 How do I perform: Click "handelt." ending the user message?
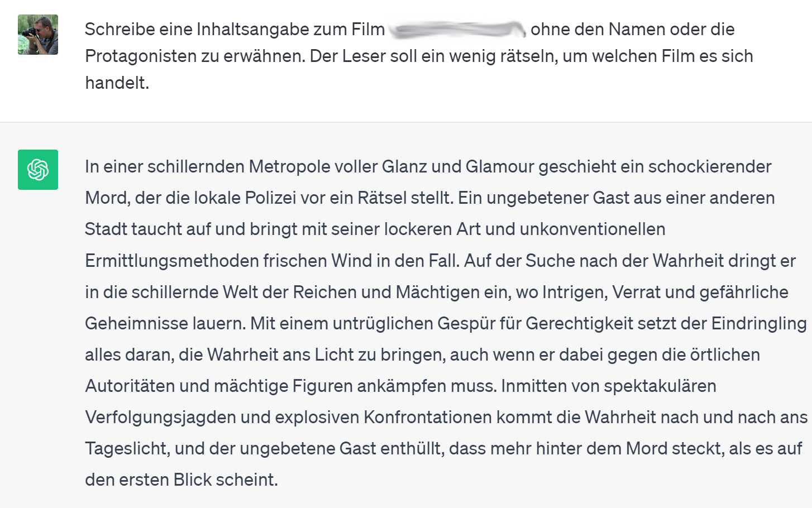point(117,83)
